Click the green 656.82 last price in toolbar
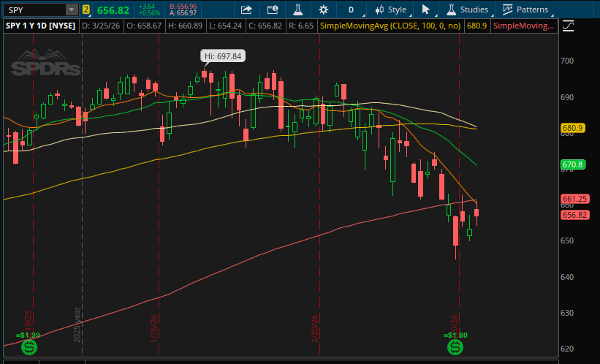This screenshot has height=364, width=600. [113, 10]
